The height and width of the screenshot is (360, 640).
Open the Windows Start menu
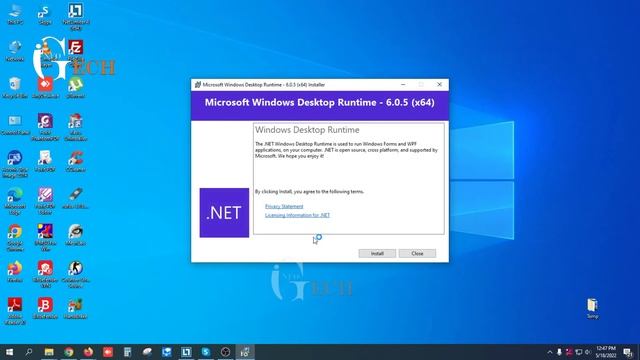pyautogui.click(x=9, y=352)
